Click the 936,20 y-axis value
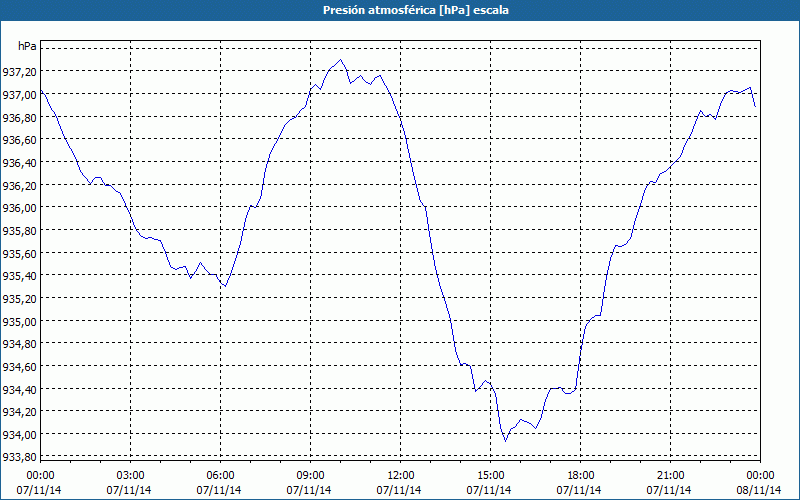Viewport: 800px width, 500px height. [x=19, y=186]
